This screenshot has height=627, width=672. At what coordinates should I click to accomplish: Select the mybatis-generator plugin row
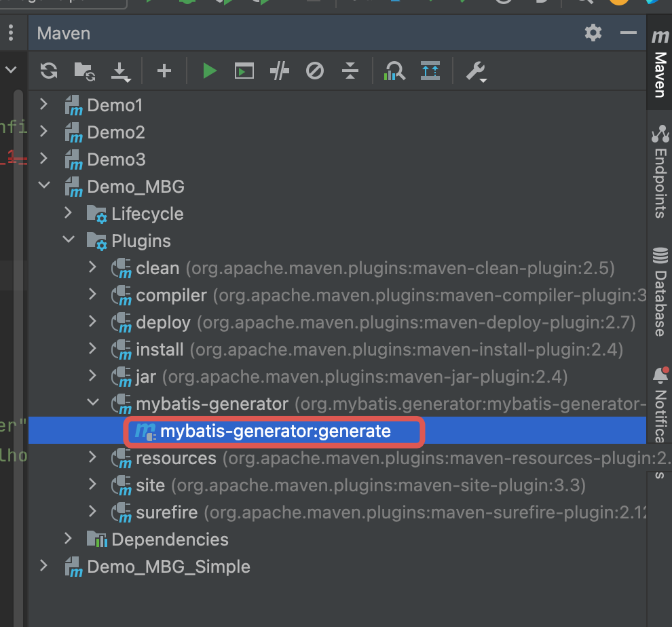[337, 403]
